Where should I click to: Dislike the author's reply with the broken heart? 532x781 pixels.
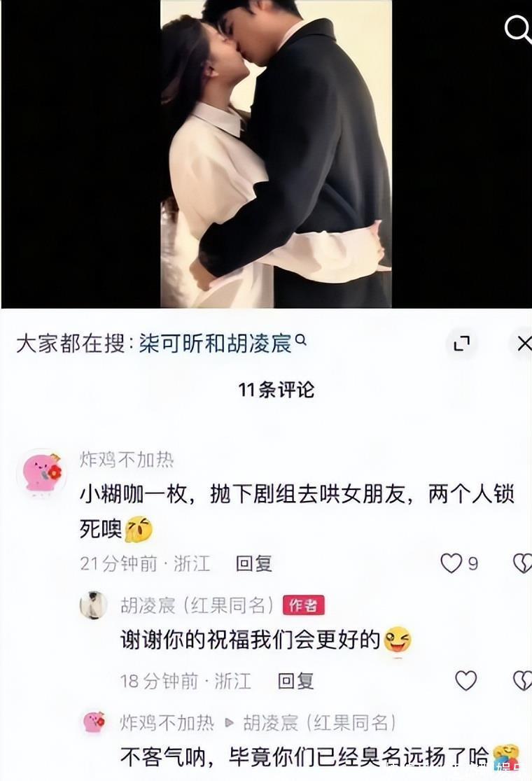(522, 680)
